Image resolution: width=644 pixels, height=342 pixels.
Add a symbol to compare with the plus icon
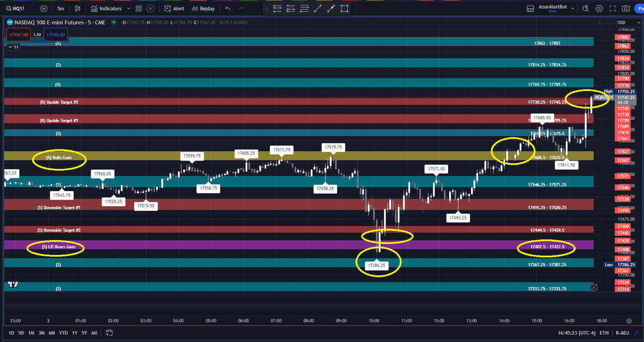point(43,9)
